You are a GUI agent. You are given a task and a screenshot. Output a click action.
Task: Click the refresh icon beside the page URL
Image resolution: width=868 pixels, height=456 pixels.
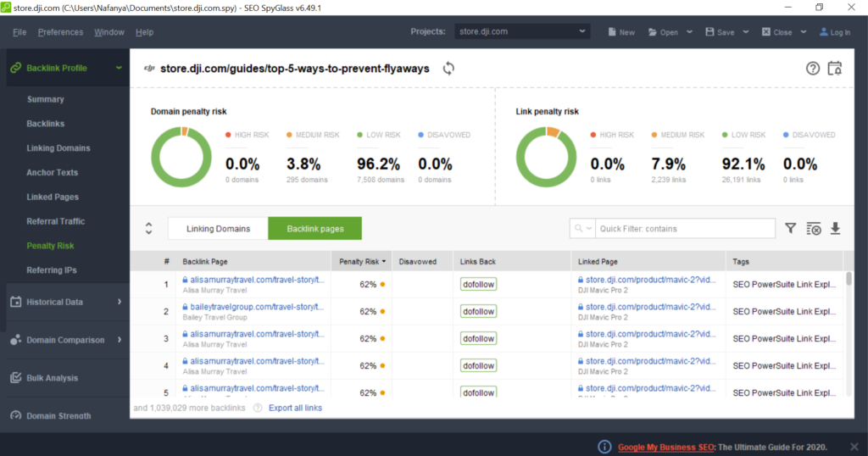448,69
